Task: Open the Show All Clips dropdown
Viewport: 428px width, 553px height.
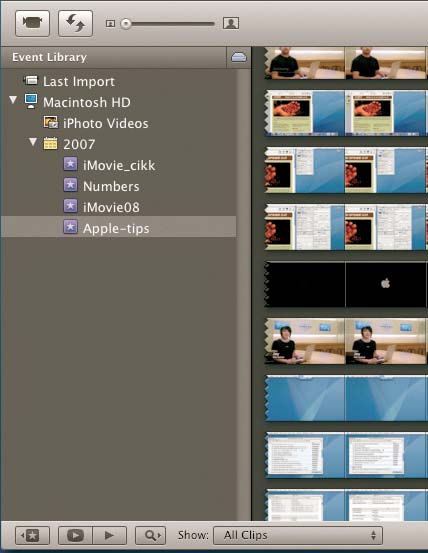Action: tap(298, 535)
